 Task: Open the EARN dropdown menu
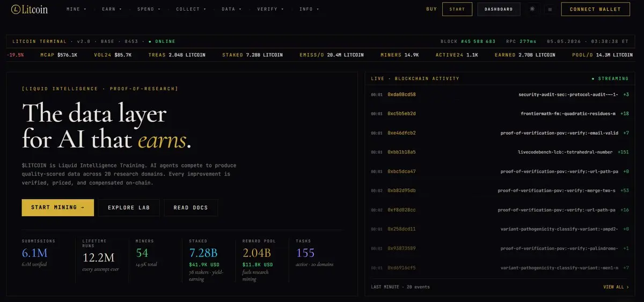point(112,9)
